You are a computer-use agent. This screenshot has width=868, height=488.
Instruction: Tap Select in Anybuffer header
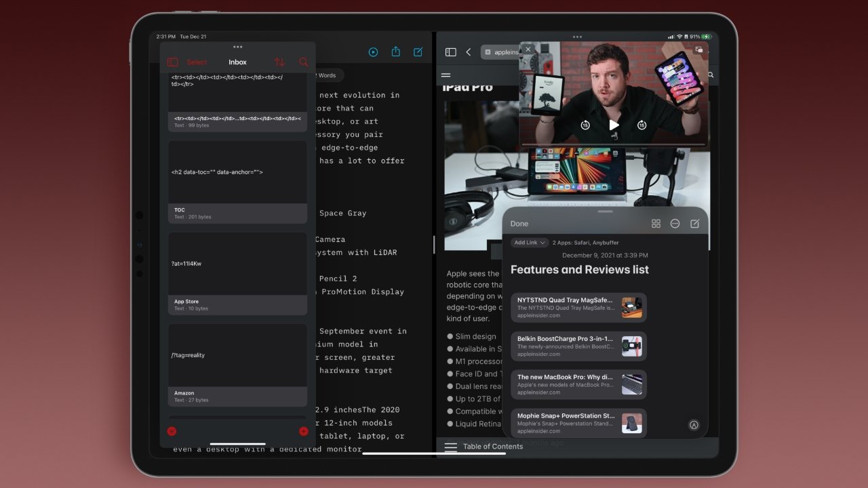[x=197, y=62]
